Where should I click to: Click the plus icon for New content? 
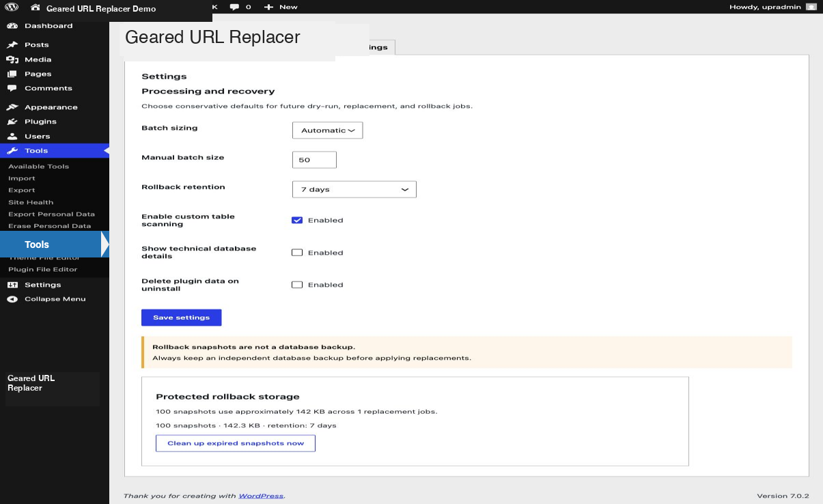point(268,7)
